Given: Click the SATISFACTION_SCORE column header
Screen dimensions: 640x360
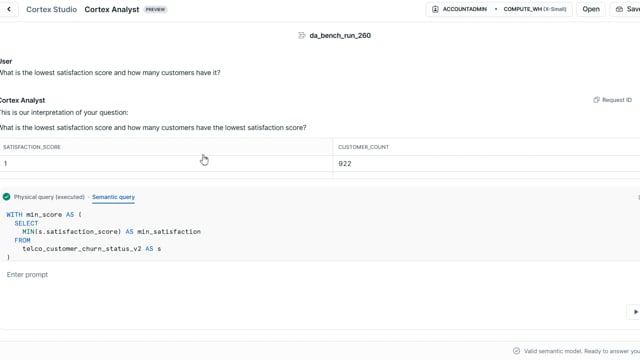Looking at the screenshot, I should (x=32, y=147).
